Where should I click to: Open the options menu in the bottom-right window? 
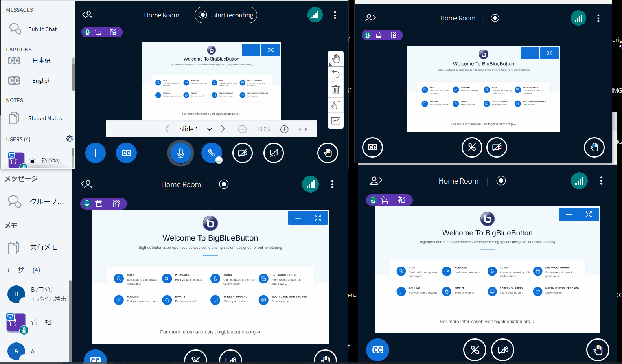tap(601, 180)
